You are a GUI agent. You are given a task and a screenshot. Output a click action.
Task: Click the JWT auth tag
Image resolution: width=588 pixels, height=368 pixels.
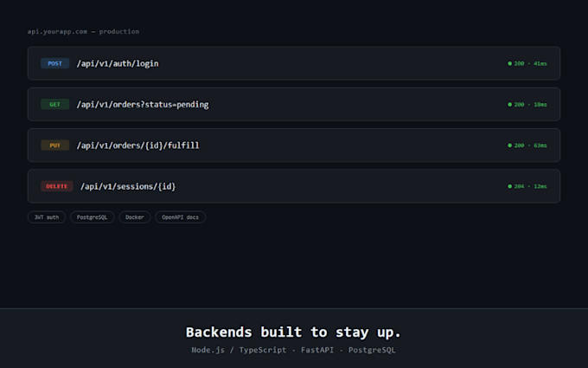(x=47, y=217)
